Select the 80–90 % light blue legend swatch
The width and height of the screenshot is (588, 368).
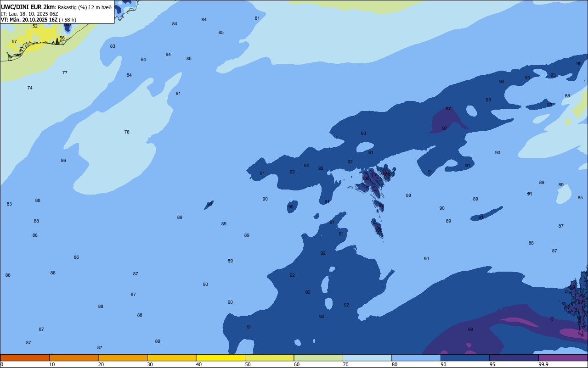pyautogui.click(x=416, y=357)
